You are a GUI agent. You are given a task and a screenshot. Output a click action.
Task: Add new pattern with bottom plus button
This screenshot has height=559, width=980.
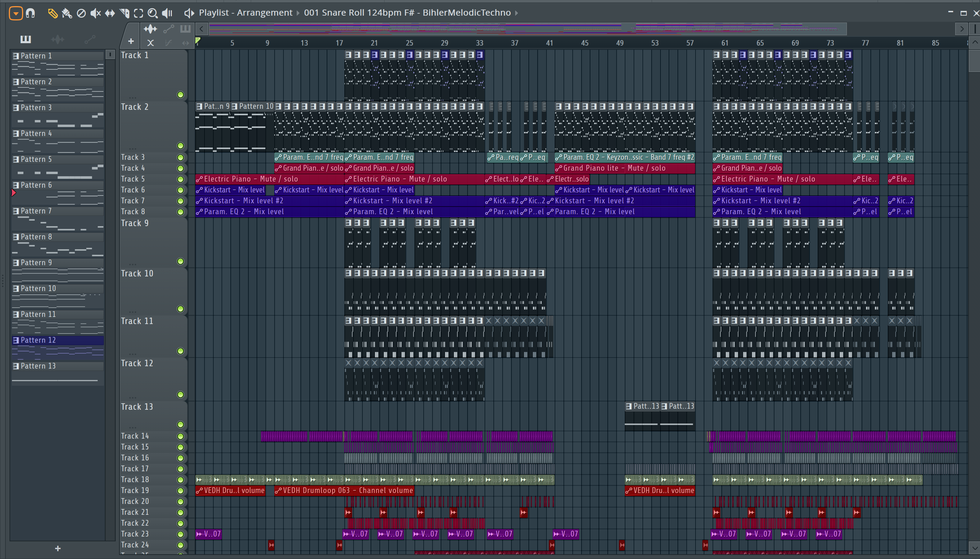(x=58, y=548)
